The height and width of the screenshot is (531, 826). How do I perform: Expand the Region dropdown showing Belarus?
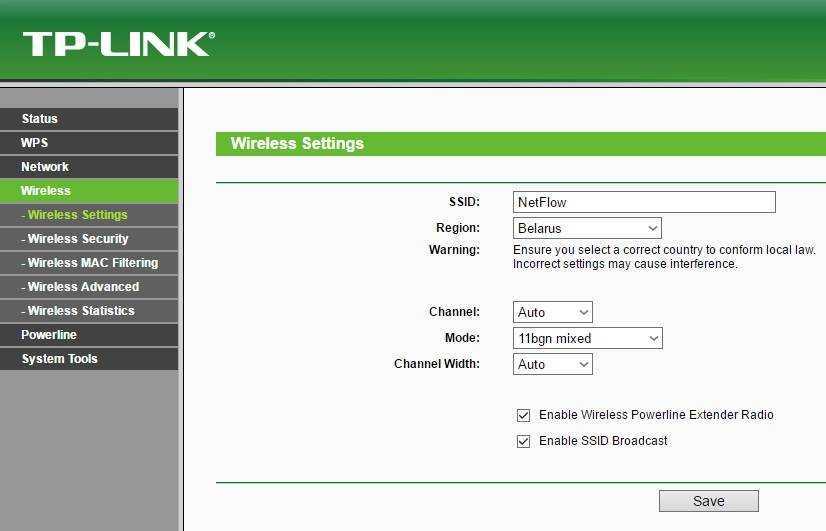(x=587, y=228)
